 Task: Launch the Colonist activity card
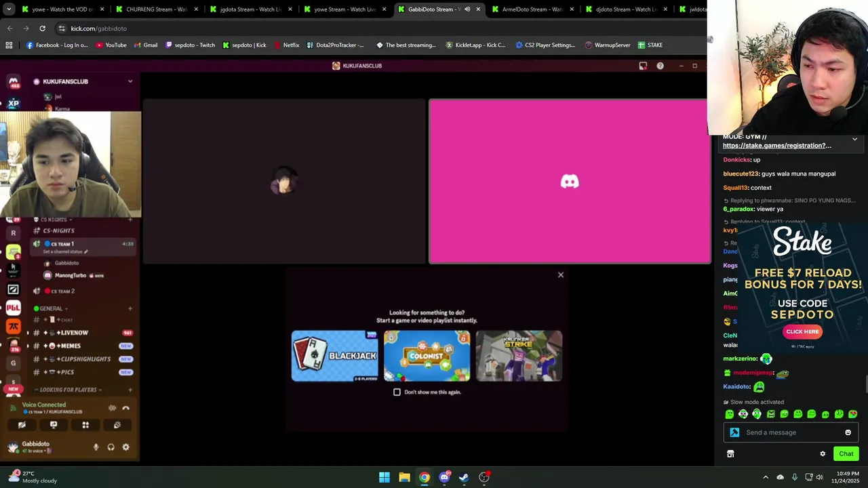427,356
